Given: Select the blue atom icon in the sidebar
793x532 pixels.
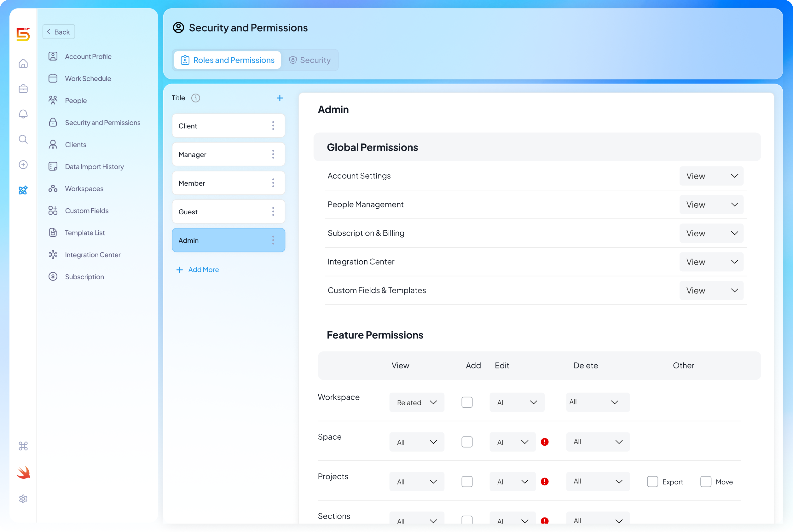Looking at the screenshot, I should click(x=23, y=190).
